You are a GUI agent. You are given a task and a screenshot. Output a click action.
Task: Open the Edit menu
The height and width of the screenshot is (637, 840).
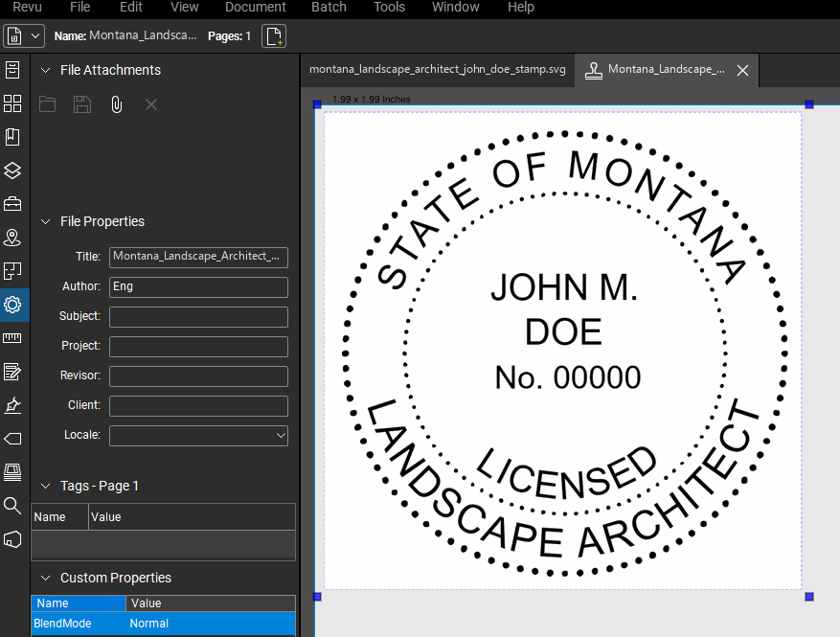[130, 7]
